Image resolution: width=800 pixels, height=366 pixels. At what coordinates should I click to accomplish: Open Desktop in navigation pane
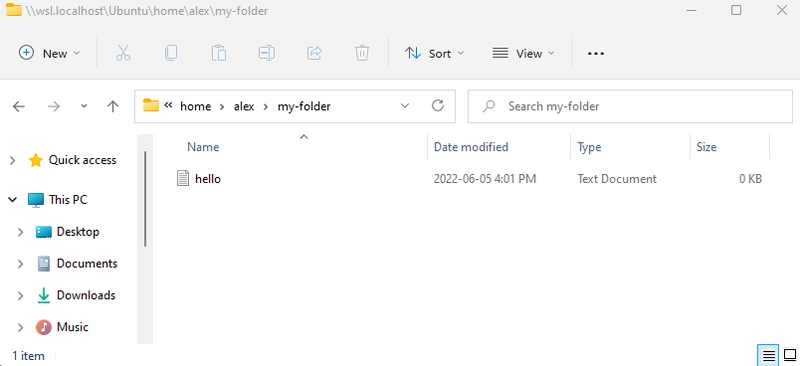78,232
